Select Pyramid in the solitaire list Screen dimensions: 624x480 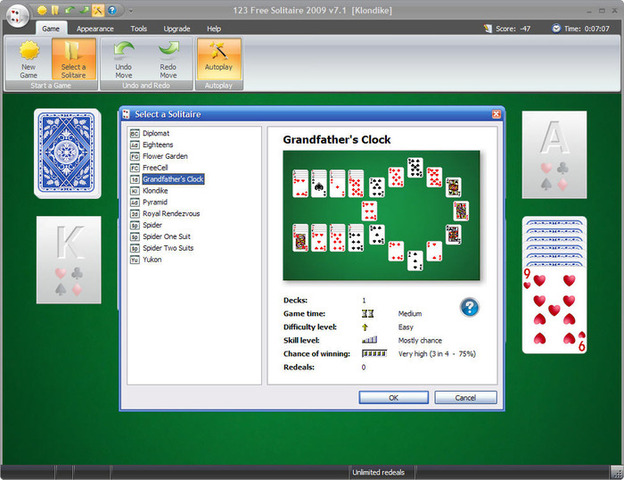pos(155,202)
